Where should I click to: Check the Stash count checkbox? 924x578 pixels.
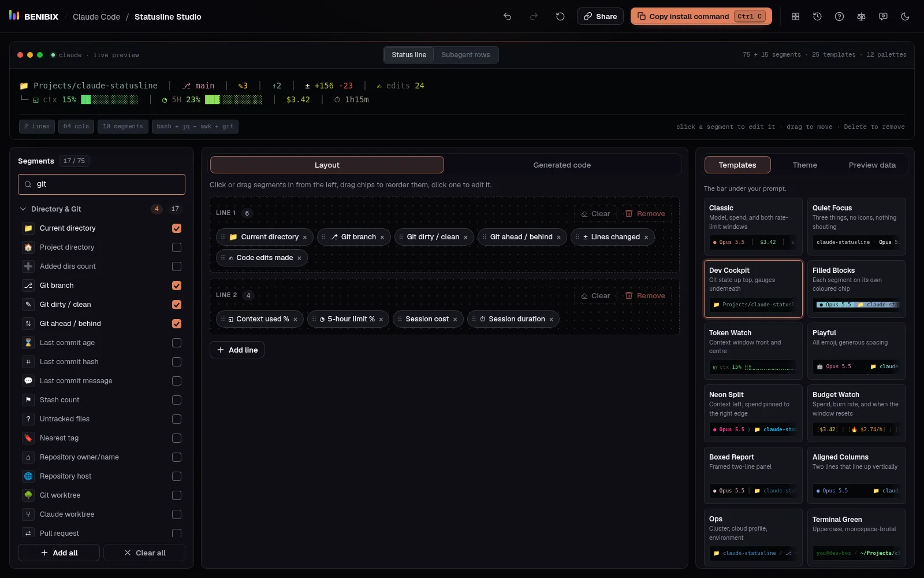(177, 400)
